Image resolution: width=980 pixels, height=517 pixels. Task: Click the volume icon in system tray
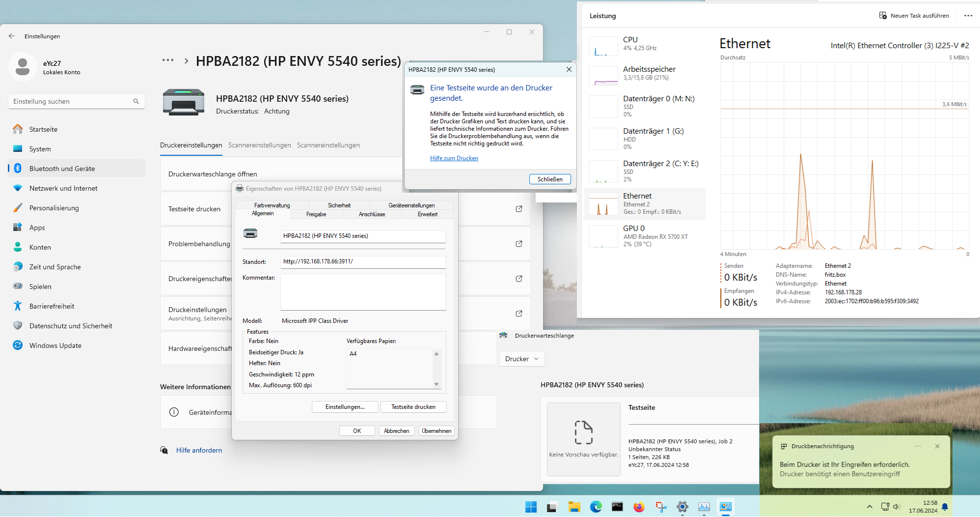tap(897, 507)
